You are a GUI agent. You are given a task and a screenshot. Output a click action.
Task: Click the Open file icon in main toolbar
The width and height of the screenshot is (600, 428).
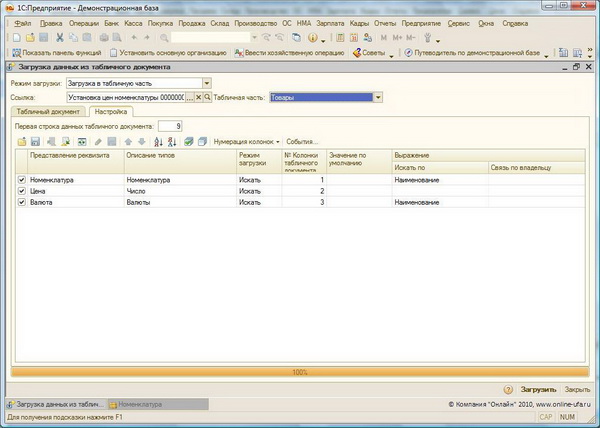[30, 37]
